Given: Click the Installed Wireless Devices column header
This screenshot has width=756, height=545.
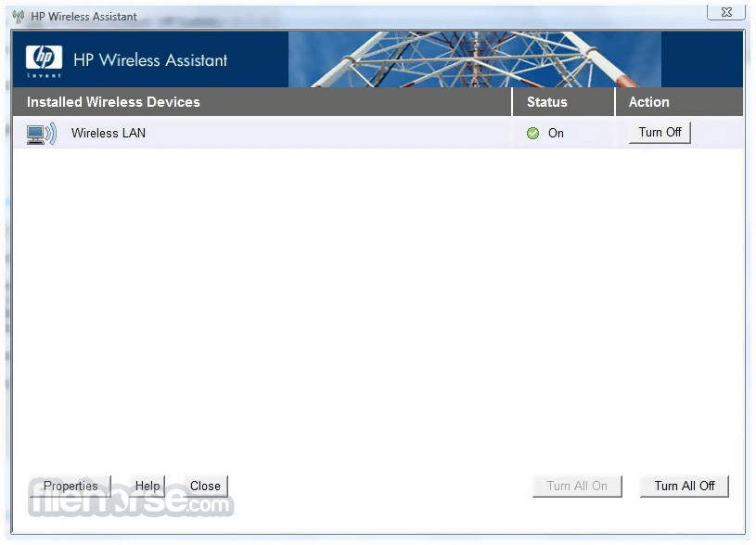Looking at the screenshot, I should pyautogui.click(x=262, y=102).
